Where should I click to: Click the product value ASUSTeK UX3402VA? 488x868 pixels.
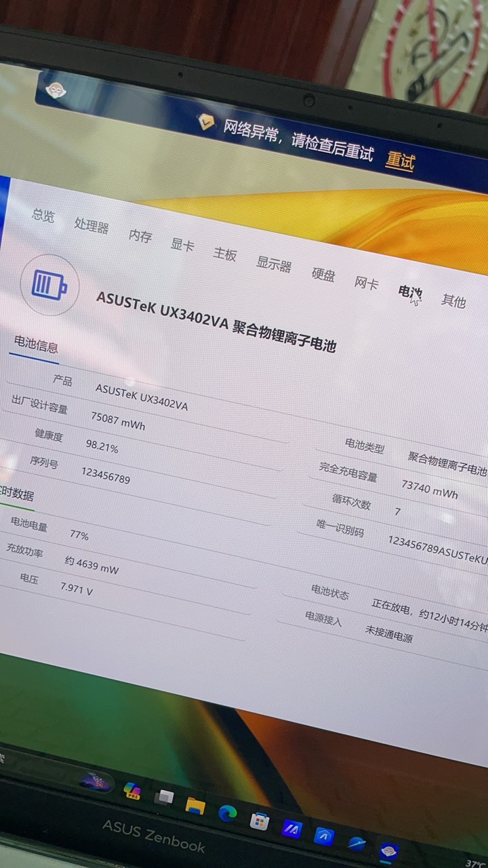(x=141, y=397)
